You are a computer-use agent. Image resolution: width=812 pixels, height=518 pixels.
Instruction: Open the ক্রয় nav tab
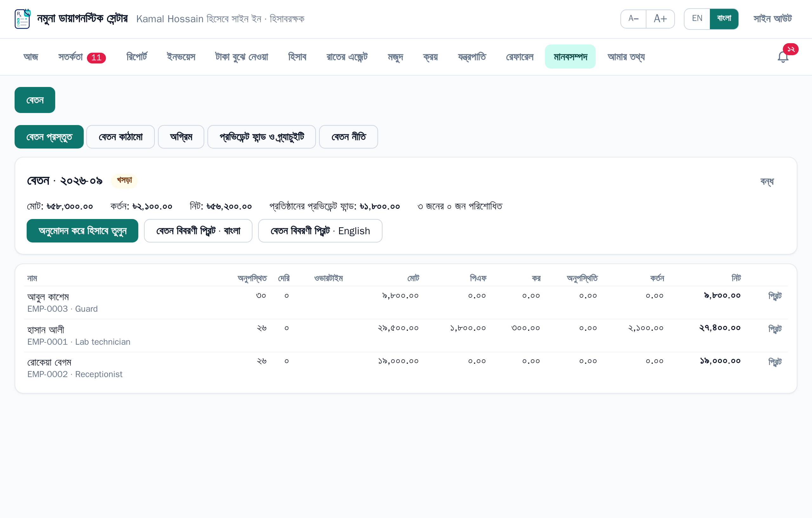point(430,57)
